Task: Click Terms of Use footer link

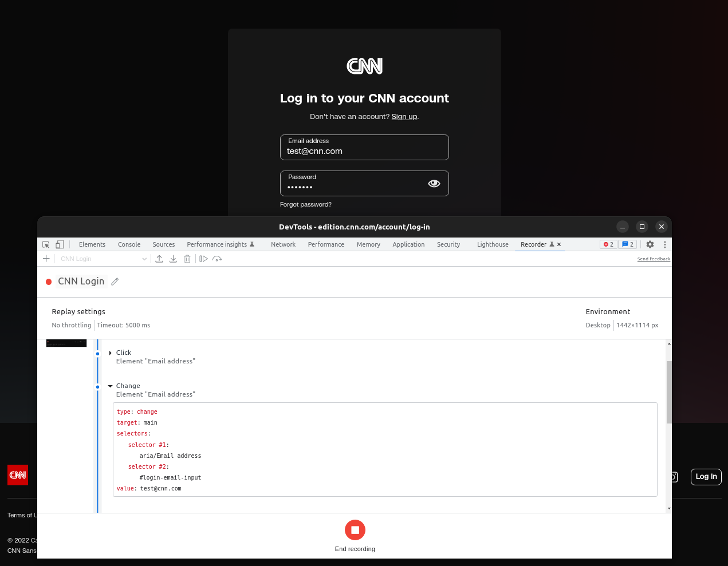Action: [x=22, y=515]
